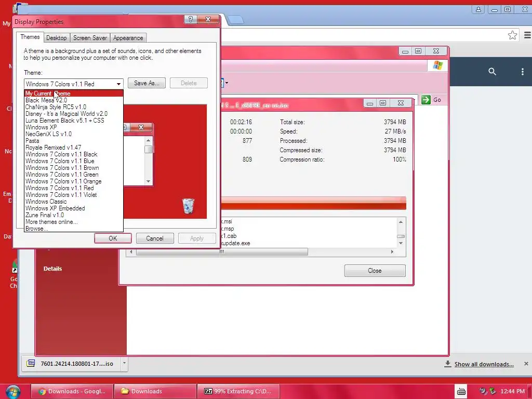Choose Disney It's a Magical World theme
The width and height of the screenshot is (532, 399).
pos(74,114)
